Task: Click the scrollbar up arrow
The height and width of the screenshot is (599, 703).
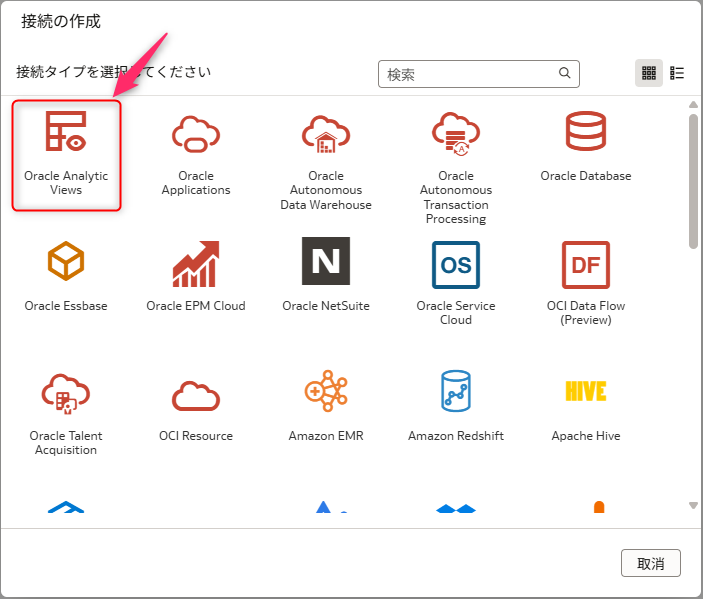Action: click(693, 104)
